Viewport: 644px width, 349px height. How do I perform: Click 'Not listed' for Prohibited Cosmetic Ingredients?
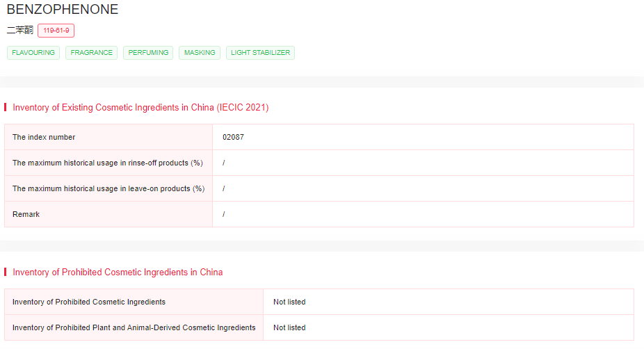click(x=289, y=302)
